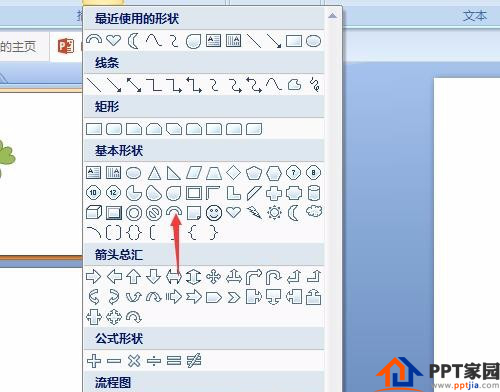This screenshot has height=392, width=500.
Task: Select the cube shape
Action: point(94,212)
